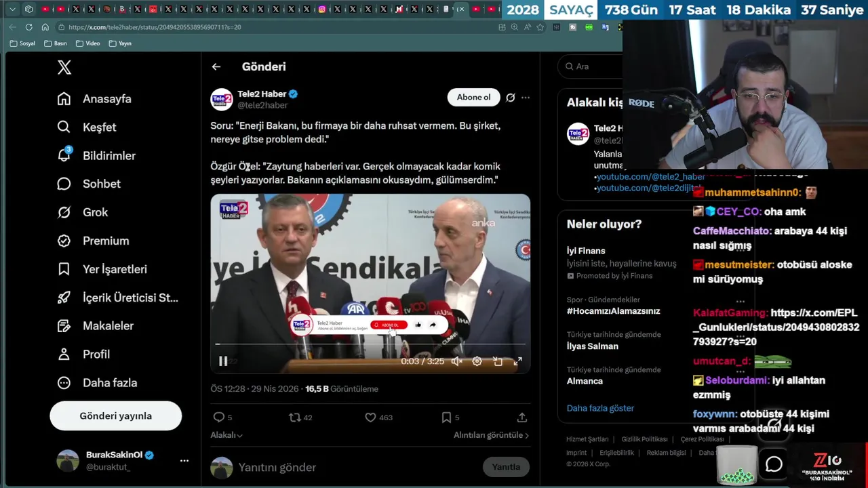Seek on video progress bar
Image resolution: width=868 pixels, height=488 pixels.
point(370,344)
